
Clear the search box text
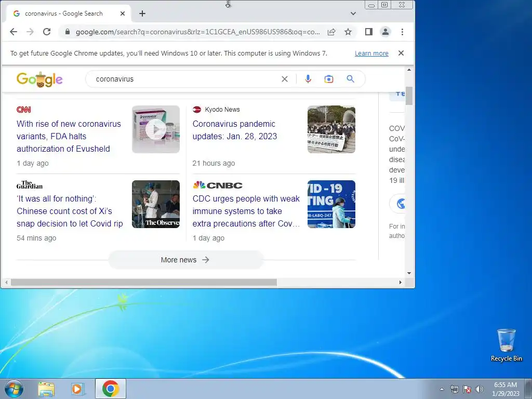coord(285,79)
